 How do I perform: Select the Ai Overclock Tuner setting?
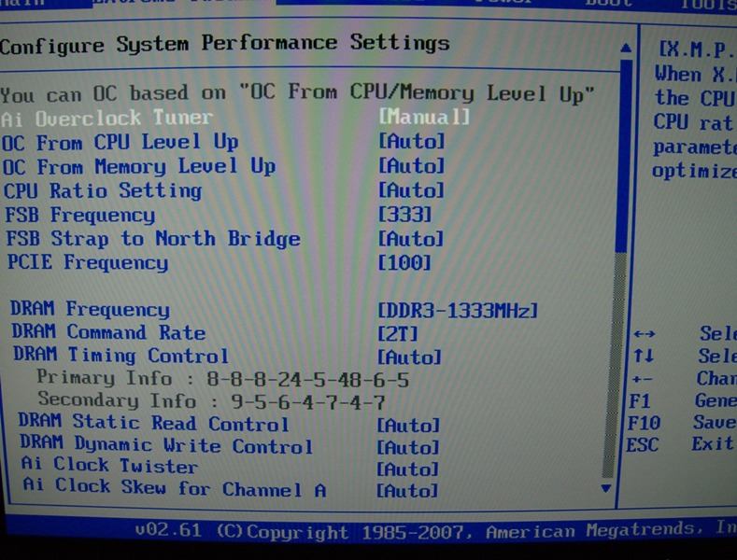tap(106, 118)
